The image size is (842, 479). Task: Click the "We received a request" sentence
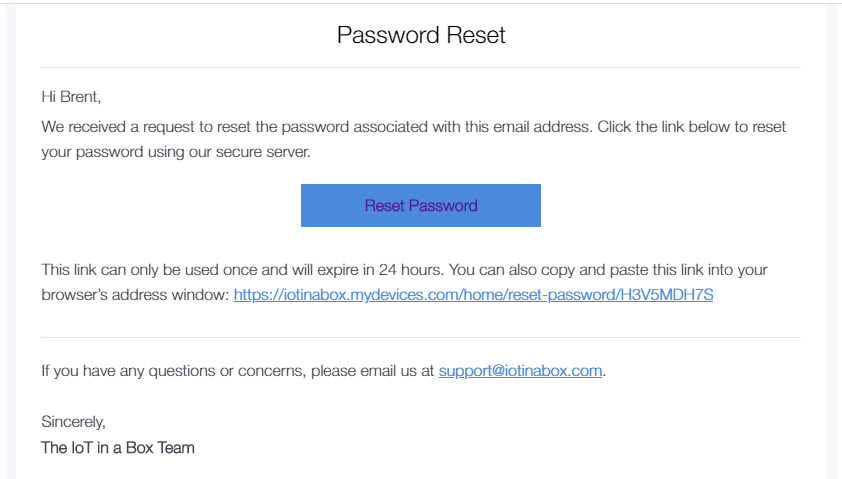coord(130,127)
